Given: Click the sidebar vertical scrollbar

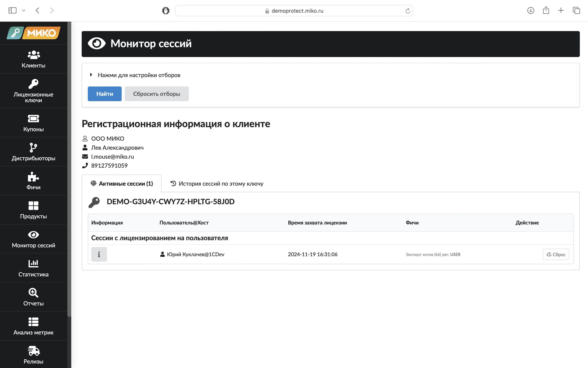Looking at the screenshot, I should click(x=69, y=169).
